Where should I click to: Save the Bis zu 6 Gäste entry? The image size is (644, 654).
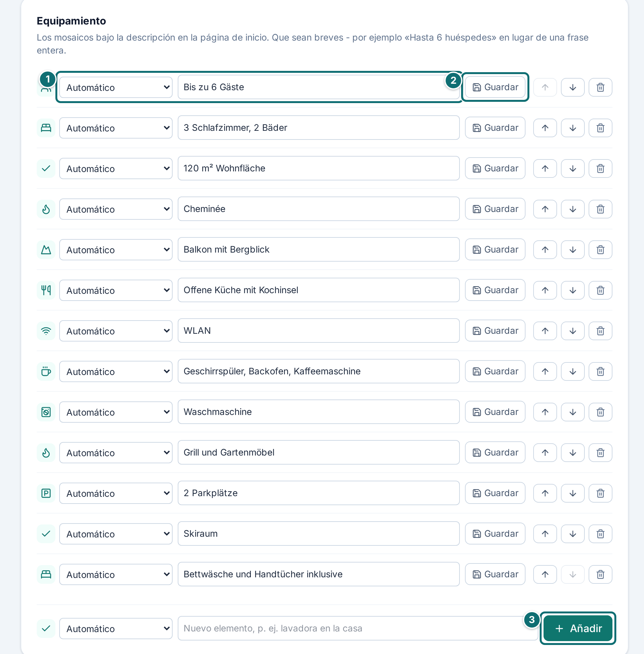[x=495, y=87]
